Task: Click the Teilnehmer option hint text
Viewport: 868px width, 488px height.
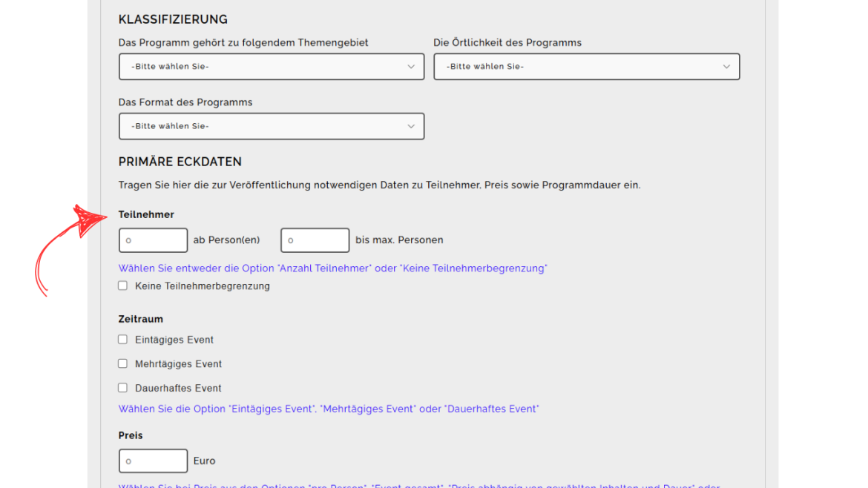Action: (332, 268)
